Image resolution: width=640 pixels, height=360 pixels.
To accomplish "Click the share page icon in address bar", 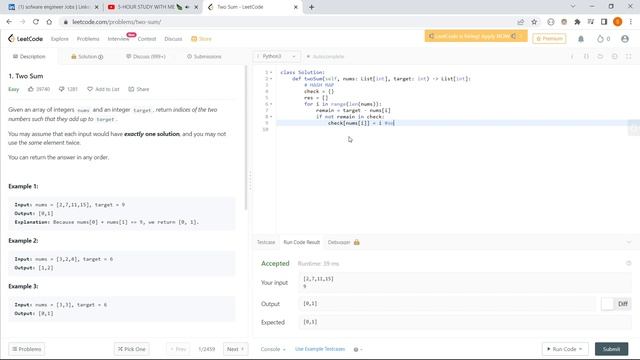I will pyautogui.click(x=520, y=22).
